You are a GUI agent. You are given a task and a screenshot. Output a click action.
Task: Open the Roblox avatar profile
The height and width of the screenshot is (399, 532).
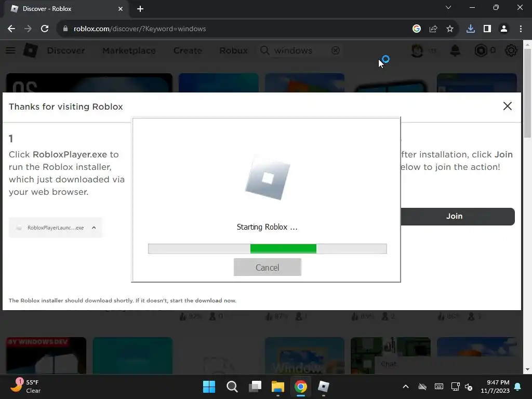coord(417,50)
